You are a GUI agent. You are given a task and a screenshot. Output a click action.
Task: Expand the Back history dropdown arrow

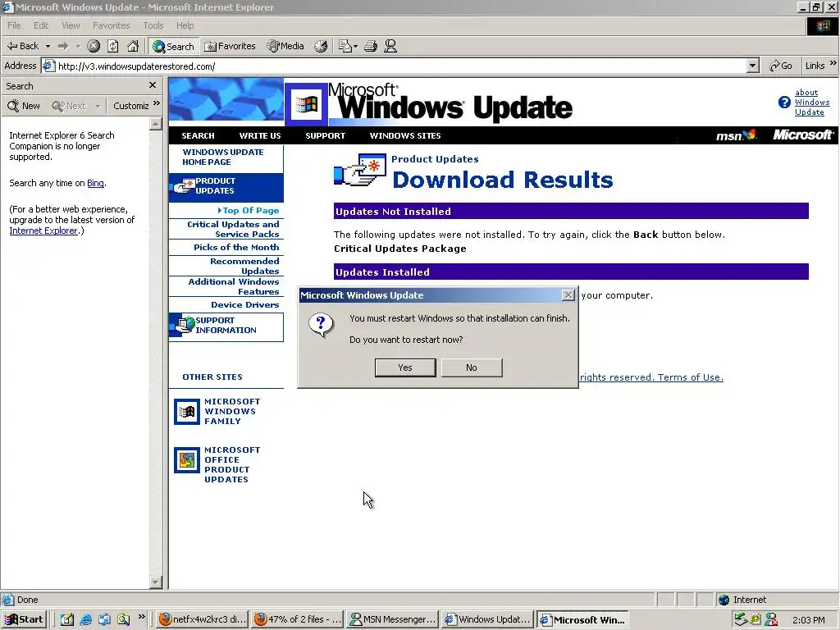[48, 46]
